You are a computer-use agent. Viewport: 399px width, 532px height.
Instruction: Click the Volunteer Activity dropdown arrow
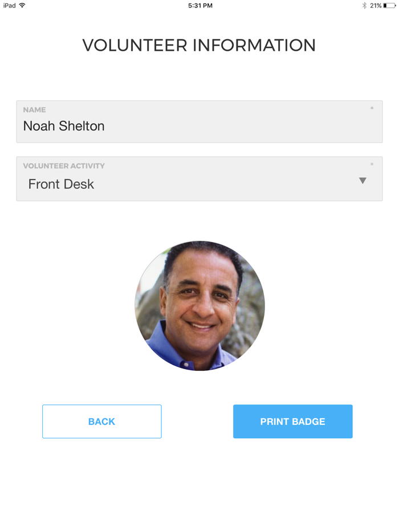point(363,181)
